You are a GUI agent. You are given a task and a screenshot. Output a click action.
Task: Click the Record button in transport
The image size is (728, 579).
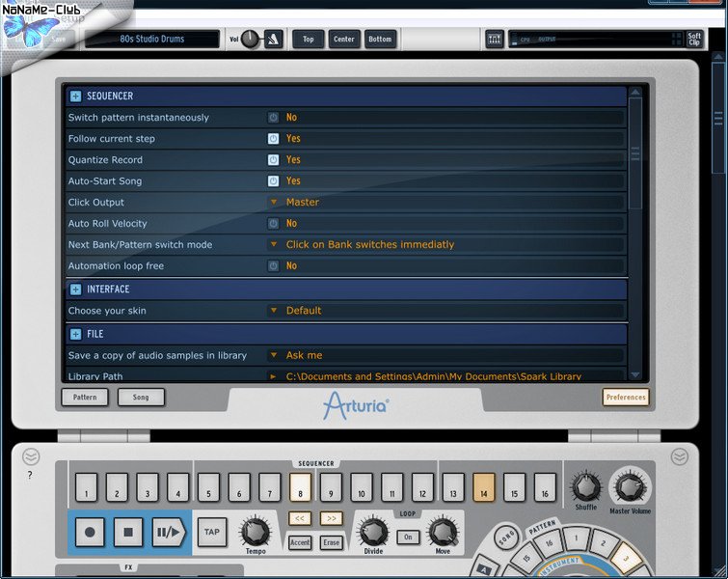pos(90,532)
